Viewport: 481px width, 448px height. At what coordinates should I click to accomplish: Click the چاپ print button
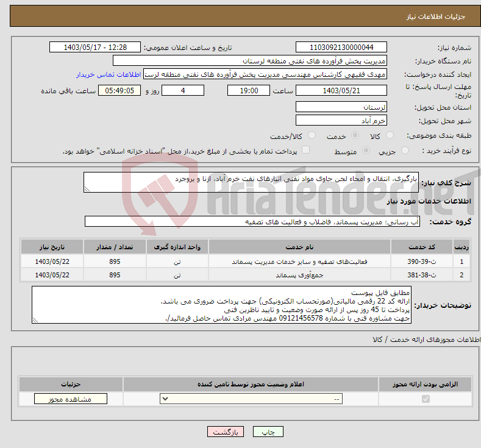tap(268, 432)
